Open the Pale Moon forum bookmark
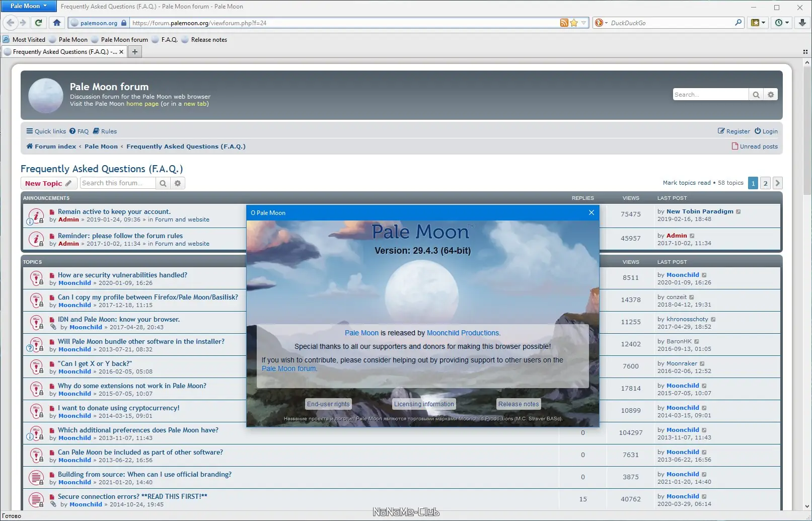The width and height of the screenshot is (812, 521). [119, 40]
